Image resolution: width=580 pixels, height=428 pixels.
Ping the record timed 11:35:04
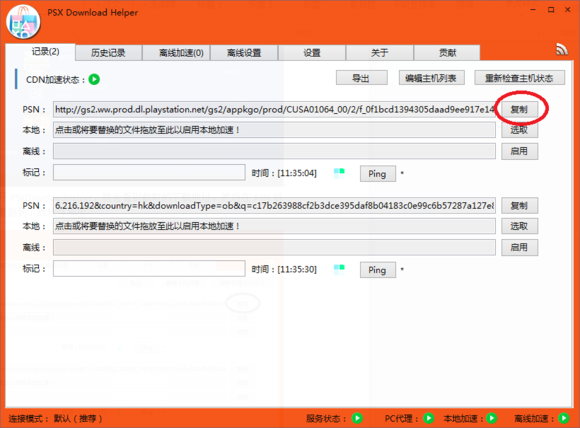pyautogui.click(x=378, y=173)
